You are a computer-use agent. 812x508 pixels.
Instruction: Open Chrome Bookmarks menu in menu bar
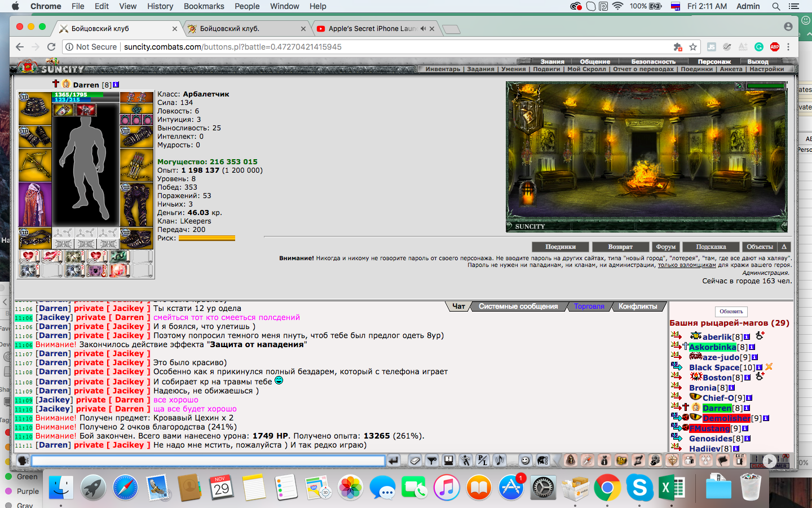click(x=204, y=6)
